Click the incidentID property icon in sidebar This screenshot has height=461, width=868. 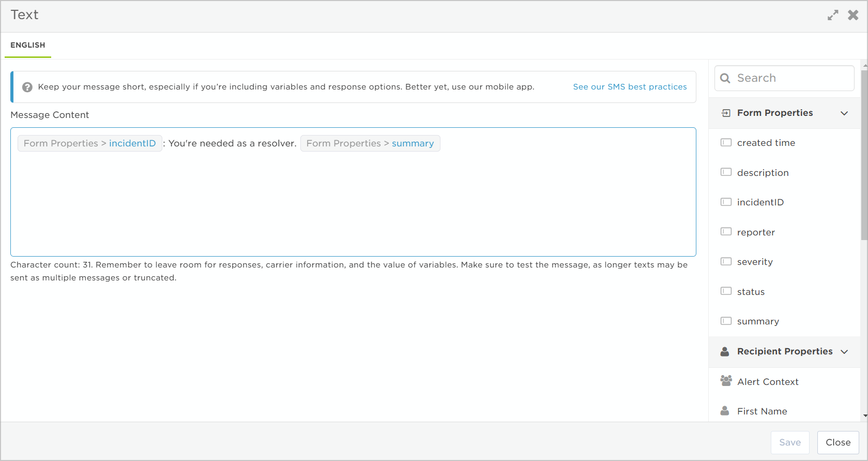coord(726,202)
